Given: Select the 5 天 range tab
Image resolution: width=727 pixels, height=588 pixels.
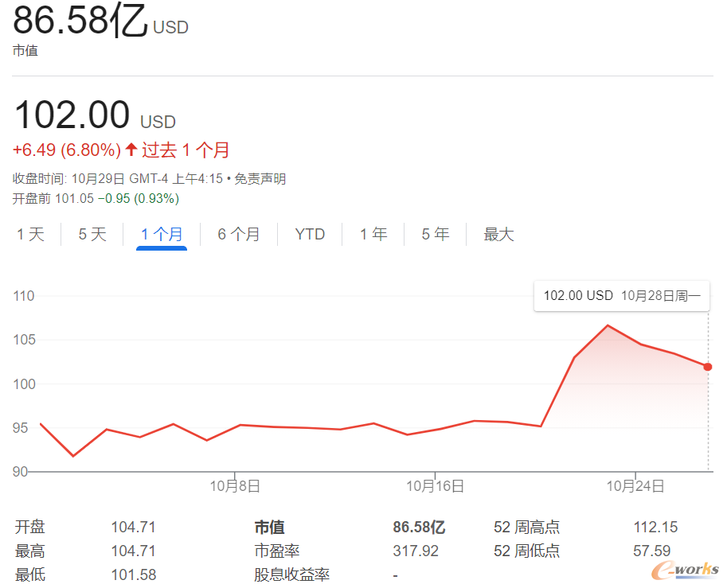Looking at the screenshot, I should pos(92,235).
